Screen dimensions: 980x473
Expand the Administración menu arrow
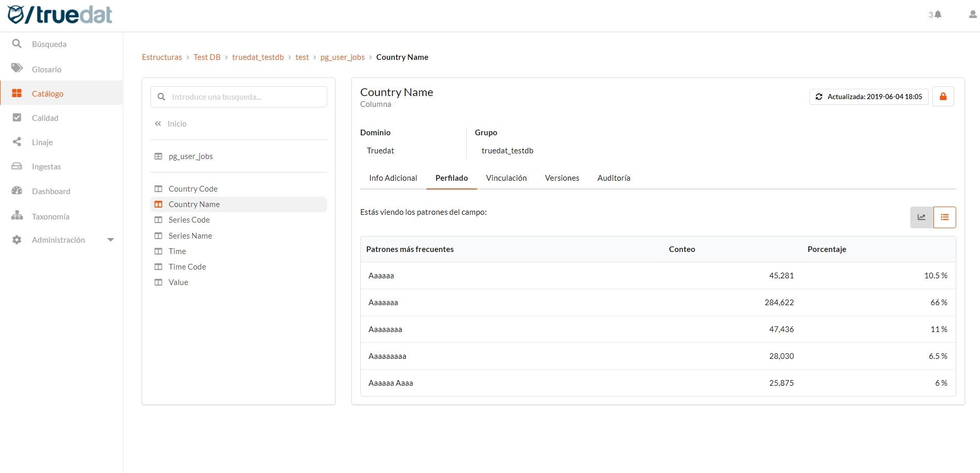click(110, 240)
